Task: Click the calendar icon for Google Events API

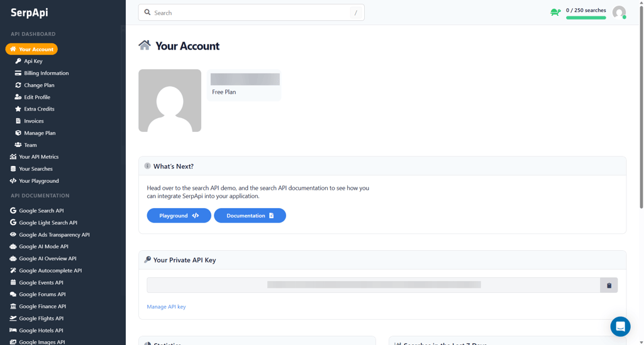Action: pyautogui.click(x=13, y=282)
